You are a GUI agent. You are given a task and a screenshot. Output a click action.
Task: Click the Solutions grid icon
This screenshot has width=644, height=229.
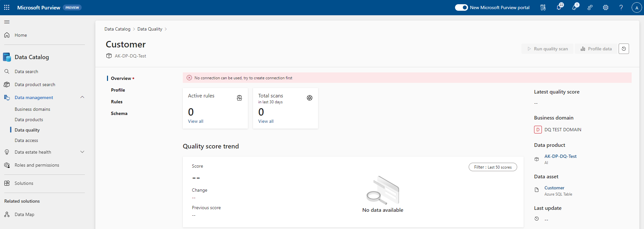pyautogui.click(x=7, y=183)
